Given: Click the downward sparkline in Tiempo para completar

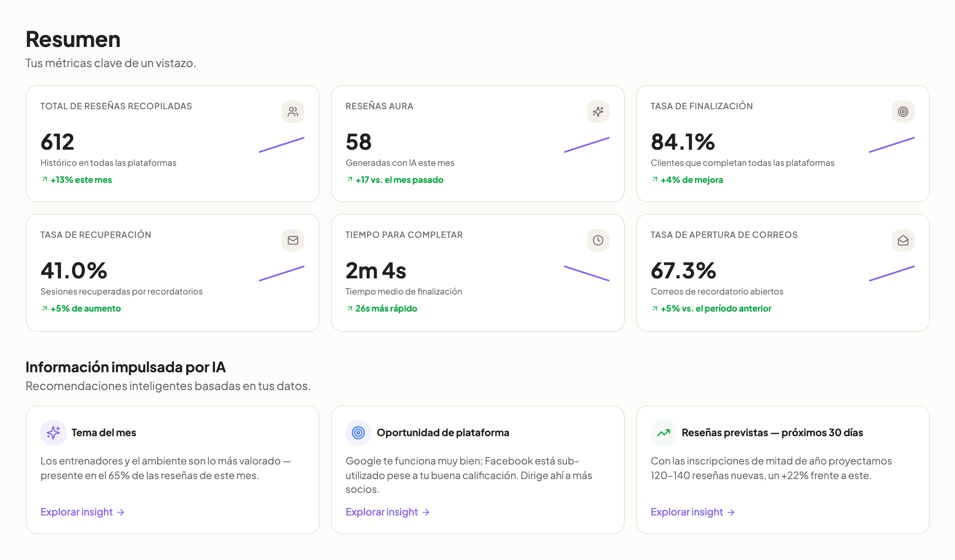Looking at the screenshot, I should (587, 274).
